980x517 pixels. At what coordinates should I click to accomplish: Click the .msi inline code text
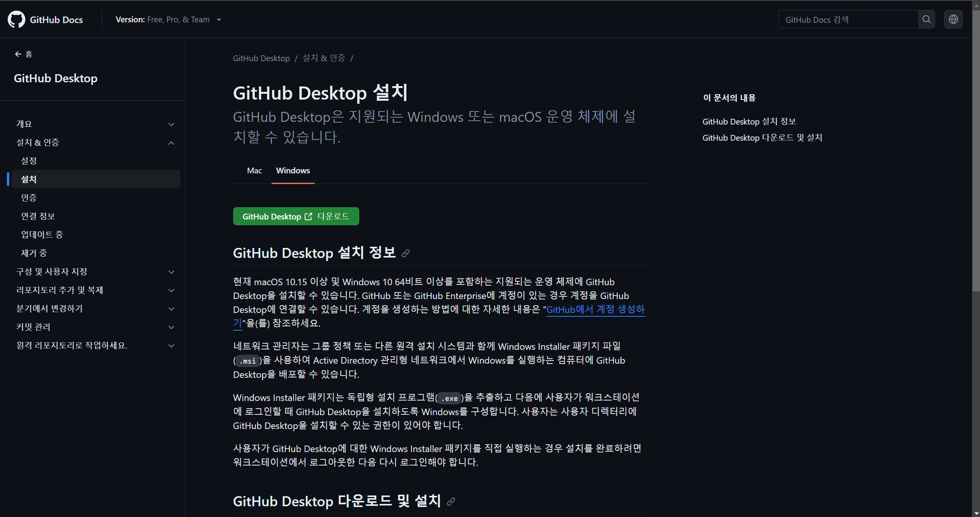point(247,361)
